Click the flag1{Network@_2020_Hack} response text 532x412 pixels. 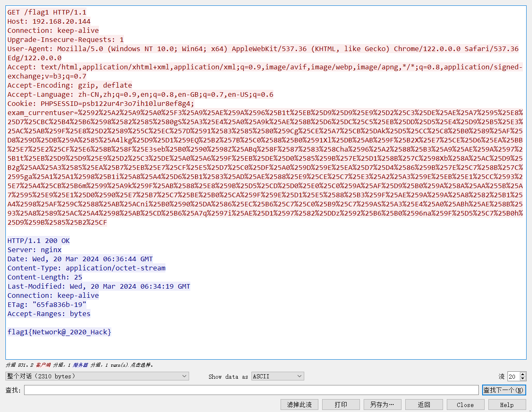coord(59,332)
